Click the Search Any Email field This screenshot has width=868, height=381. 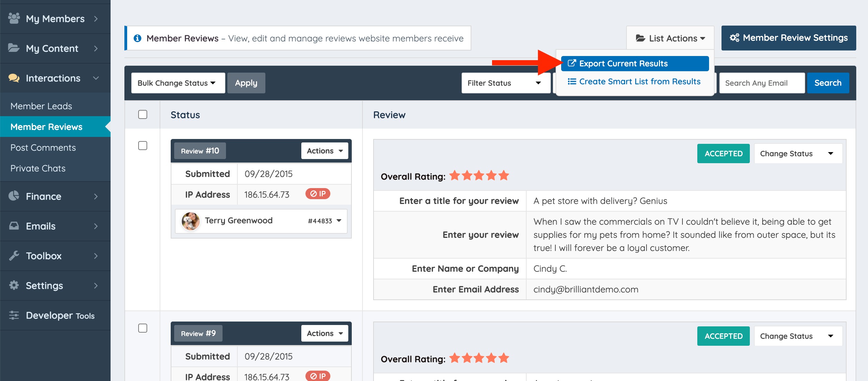point(762,83)
